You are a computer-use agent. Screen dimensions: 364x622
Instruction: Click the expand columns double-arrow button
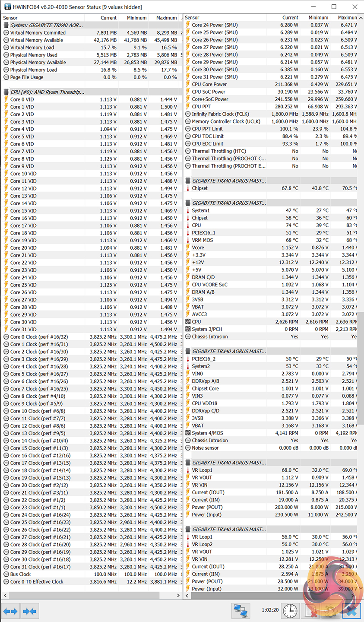point(10,611)
